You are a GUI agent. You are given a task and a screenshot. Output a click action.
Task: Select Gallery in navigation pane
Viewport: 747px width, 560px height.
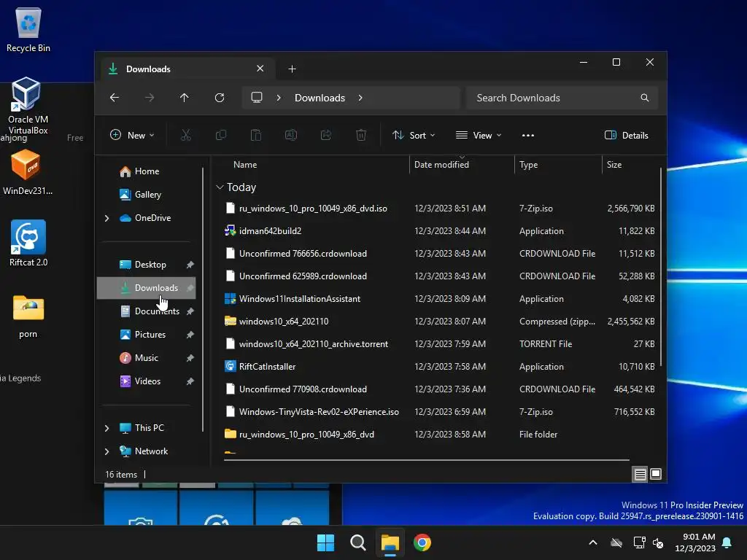pyautogui.click(x=147, y=195)
